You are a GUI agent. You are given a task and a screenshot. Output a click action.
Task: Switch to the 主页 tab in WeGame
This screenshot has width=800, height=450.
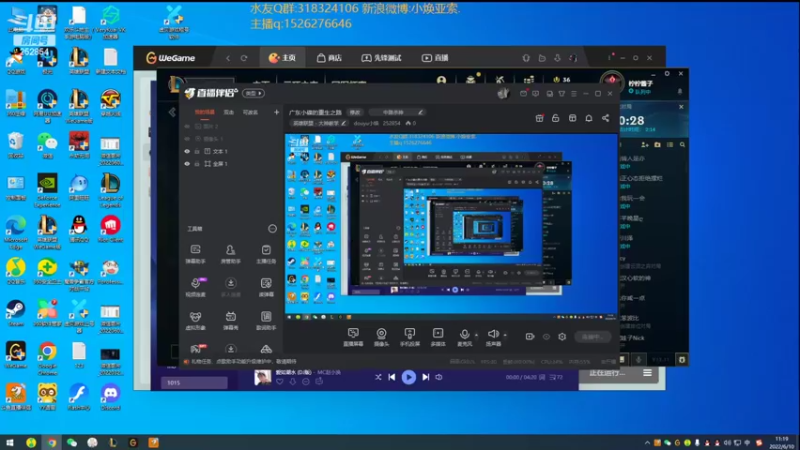pyautogui.click(x=282, y=58)
